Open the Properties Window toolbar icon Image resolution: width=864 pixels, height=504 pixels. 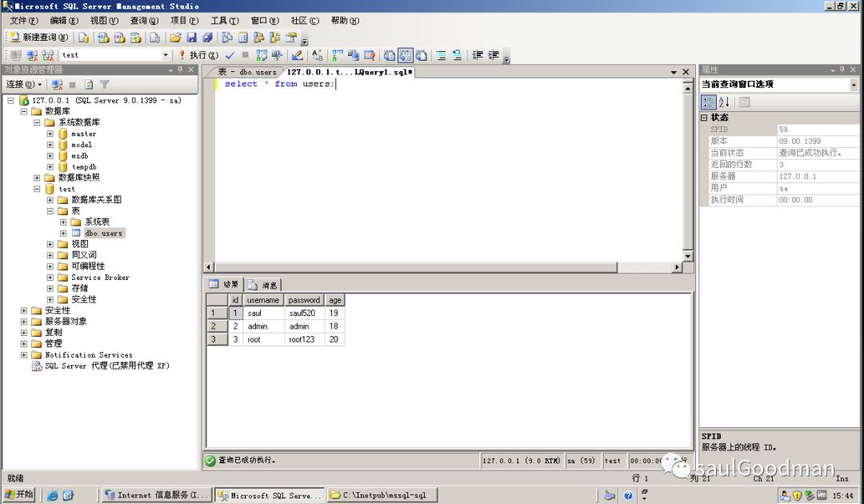[291, 38]
